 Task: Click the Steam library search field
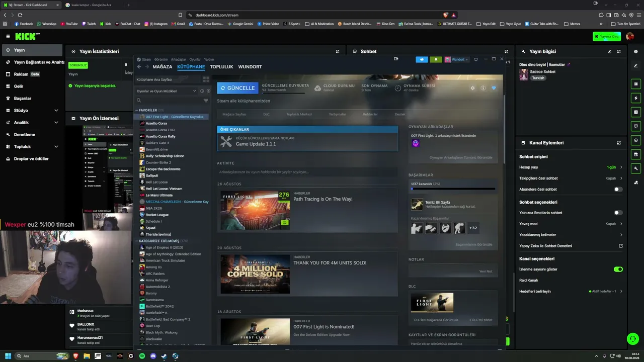click(170, 101)
